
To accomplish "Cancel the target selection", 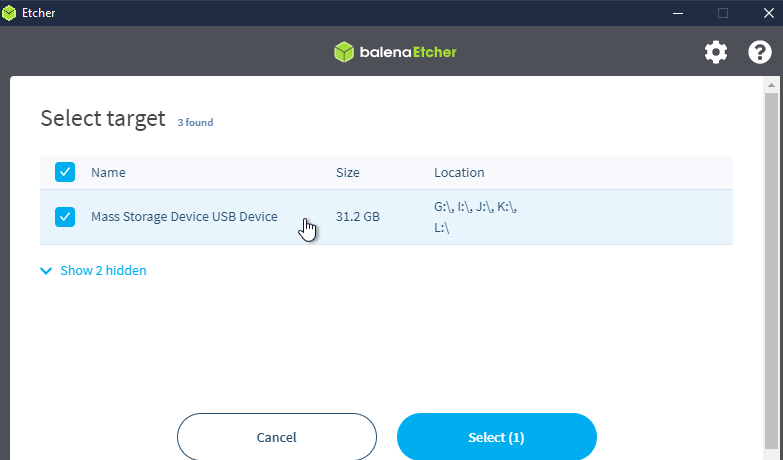I will tap(277, 437).
